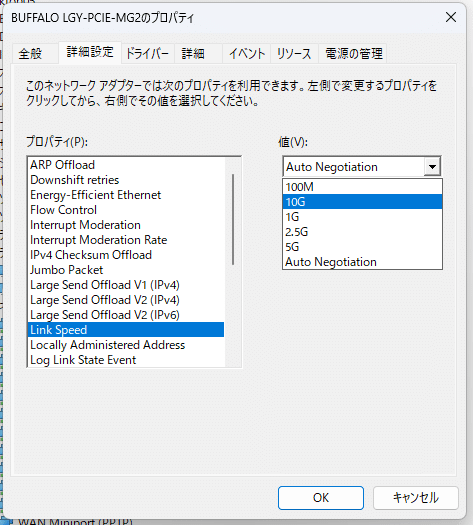Select Large Send Offload V1 (IPv4)
473x525 pixels.
pos(126,285)
